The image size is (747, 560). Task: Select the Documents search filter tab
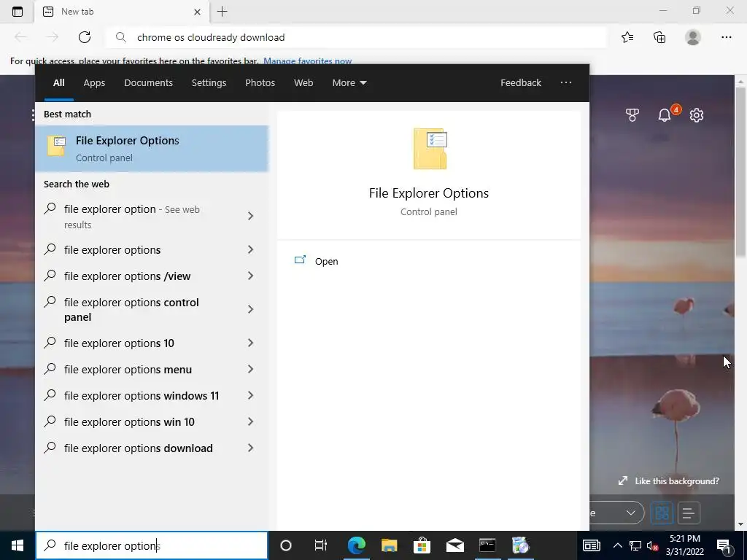click(x=148, y=83)
